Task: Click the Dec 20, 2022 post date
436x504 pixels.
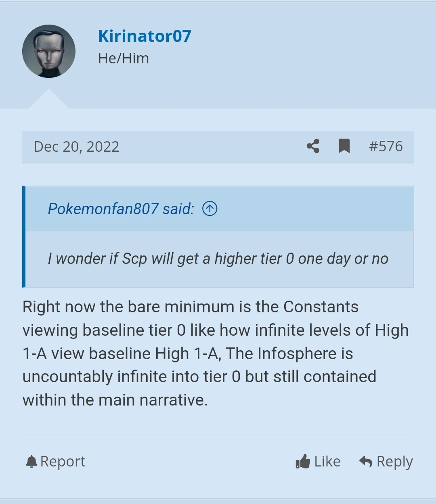Action: point(77,146)
